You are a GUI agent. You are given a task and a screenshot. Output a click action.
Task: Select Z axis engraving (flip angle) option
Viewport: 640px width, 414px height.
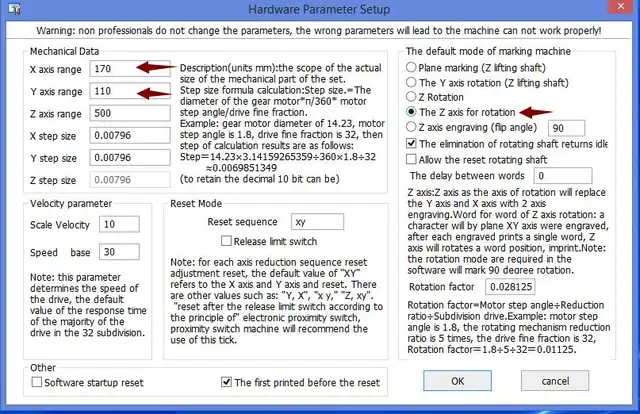click(x=411, y=128)
